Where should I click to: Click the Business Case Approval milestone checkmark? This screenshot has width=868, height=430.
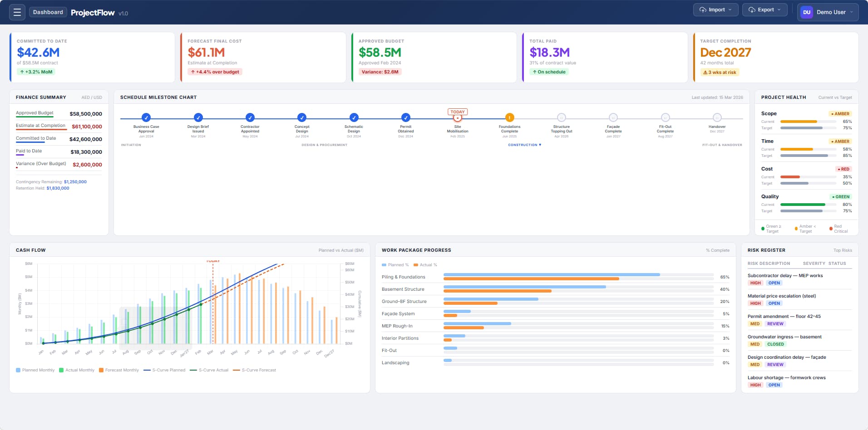click(146, 117)
